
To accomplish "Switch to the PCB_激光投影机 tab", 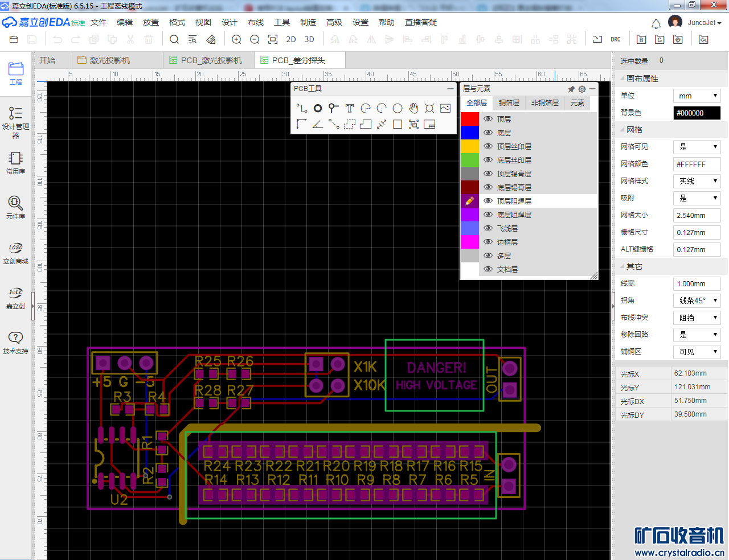I will pos(211,60).
